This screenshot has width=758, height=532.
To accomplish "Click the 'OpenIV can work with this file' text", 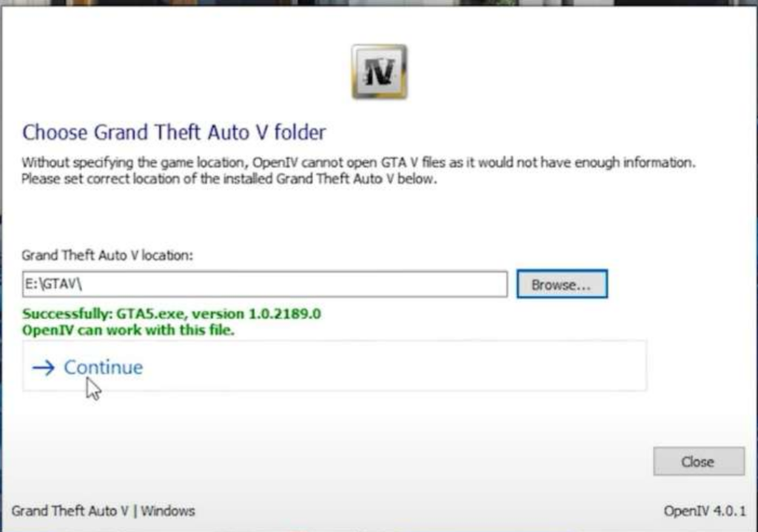I will [x=128, y=330].
